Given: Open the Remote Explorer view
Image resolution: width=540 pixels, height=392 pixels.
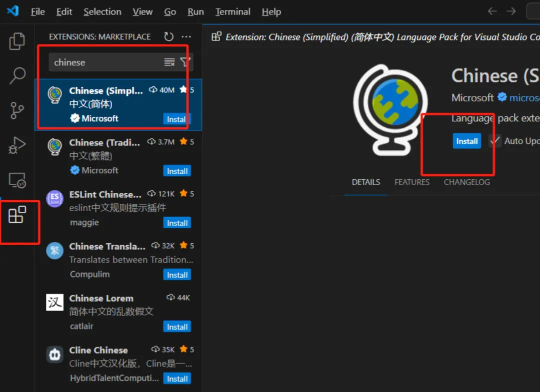Looking at the screenshot, I should [x=17, y=180].
